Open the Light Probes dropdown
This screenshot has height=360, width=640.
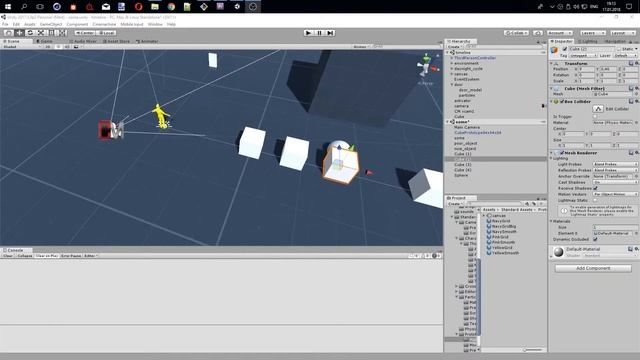click(x=615, y=164)
